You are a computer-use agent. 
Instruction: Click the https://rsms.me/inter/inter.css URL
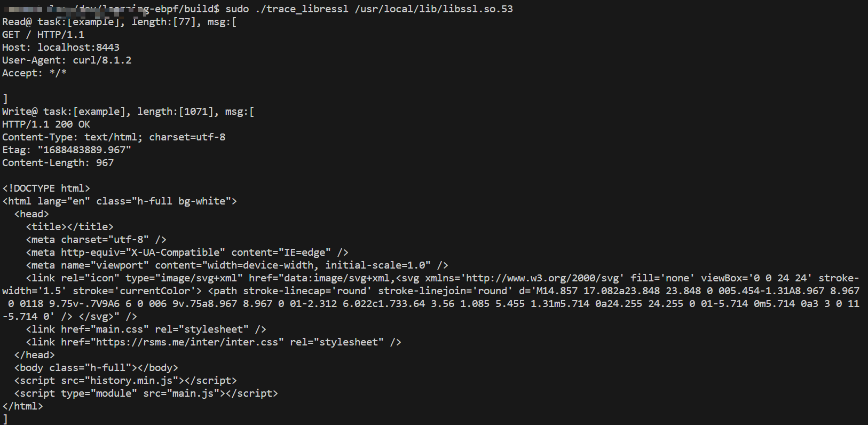tap(187, 342)
